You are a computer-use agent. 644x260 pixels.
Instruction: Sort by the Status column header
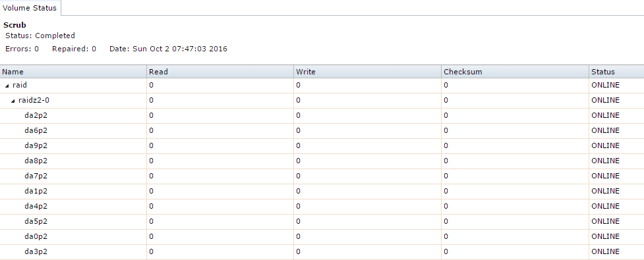click(616, 72)
